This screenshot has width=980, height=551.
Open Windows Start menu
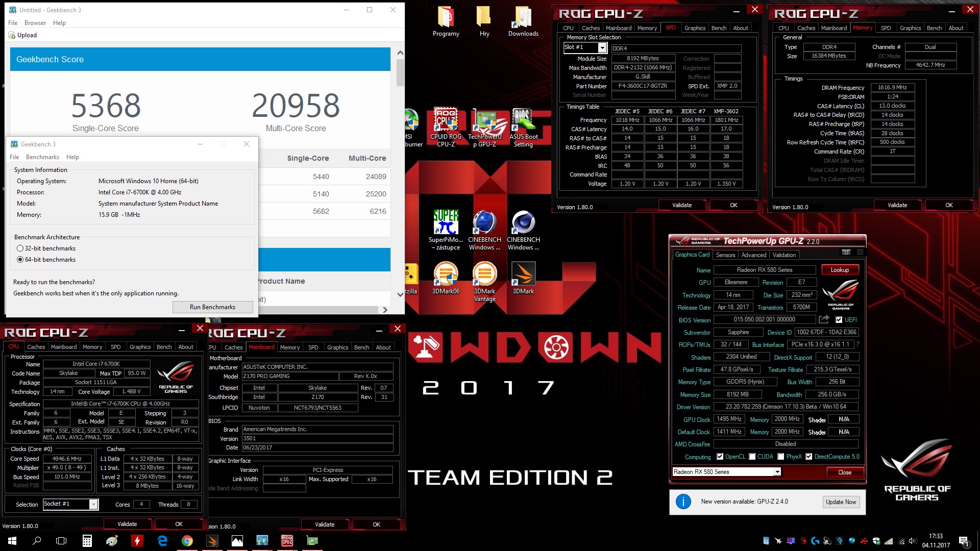point(12,541)
